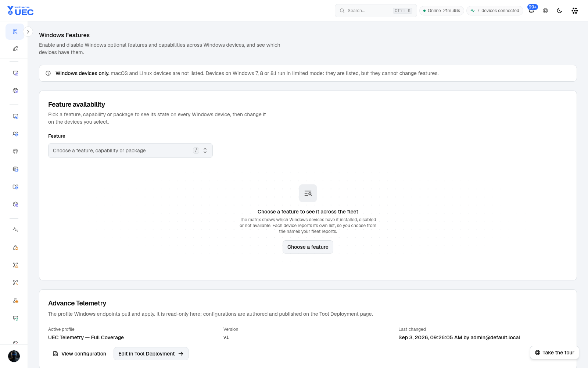Open the user avatar profile menu
Screen dimensions: 588x368
14,356
